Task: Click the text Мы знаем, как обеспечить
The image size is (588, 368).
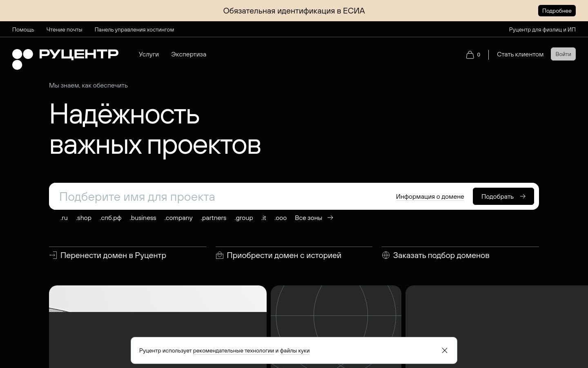Action: tap(89, 85)
